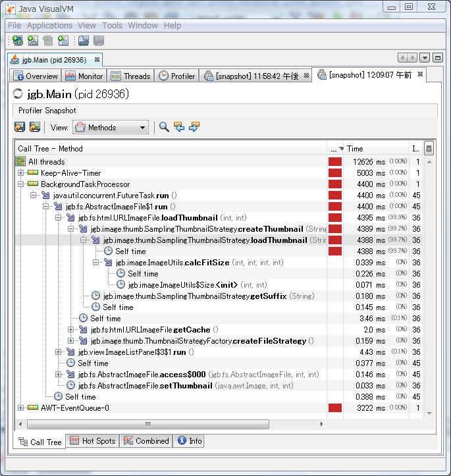
Task: Switch to the Combined tab
Action: tap(146, 441)
